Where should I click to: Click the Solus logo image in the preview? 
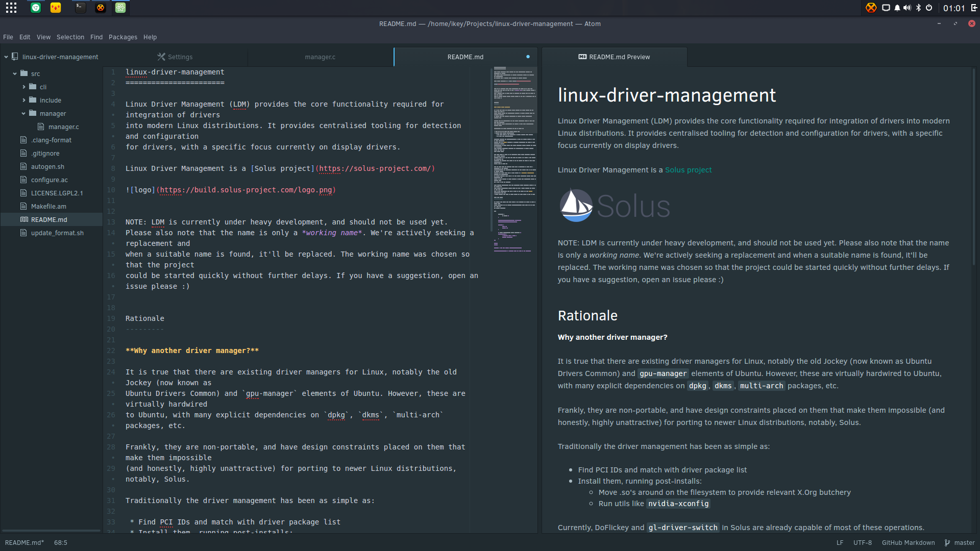coord(614,206)
